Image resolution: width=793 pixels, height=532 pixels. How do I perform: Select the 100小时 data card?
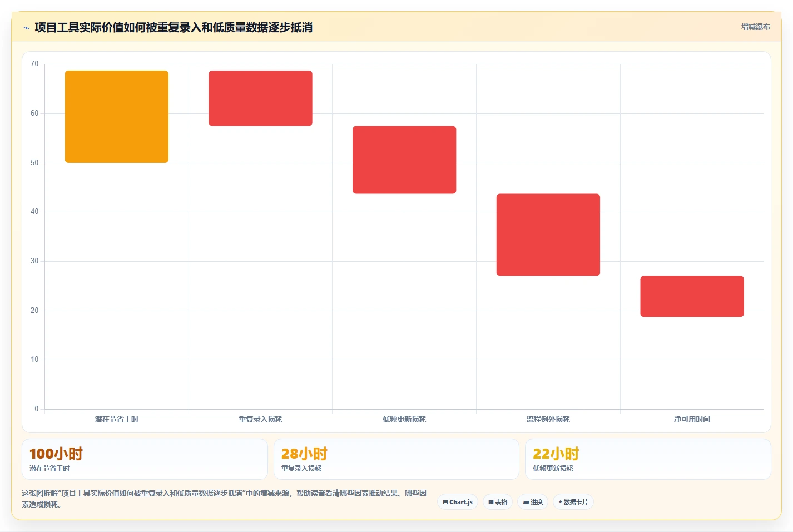(x=145, y=459)
